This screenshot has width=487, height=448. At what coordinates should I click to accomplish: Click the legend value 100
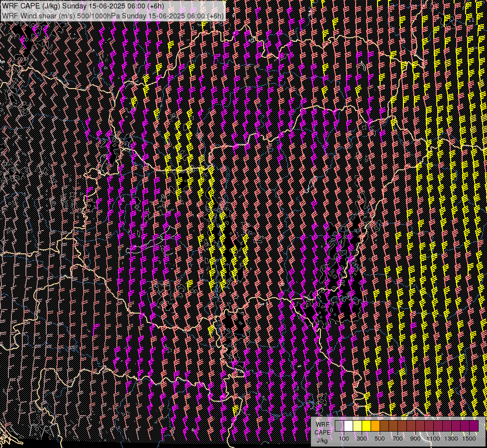[x=344, y=439]
